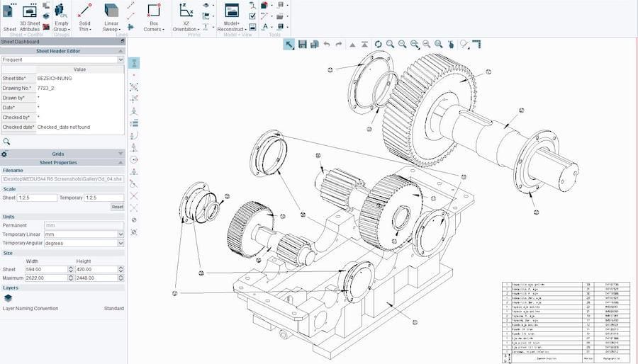Click the Sheet Width field 594.00
The width and height of the screenshot is (638, 364).
(46, 269)
